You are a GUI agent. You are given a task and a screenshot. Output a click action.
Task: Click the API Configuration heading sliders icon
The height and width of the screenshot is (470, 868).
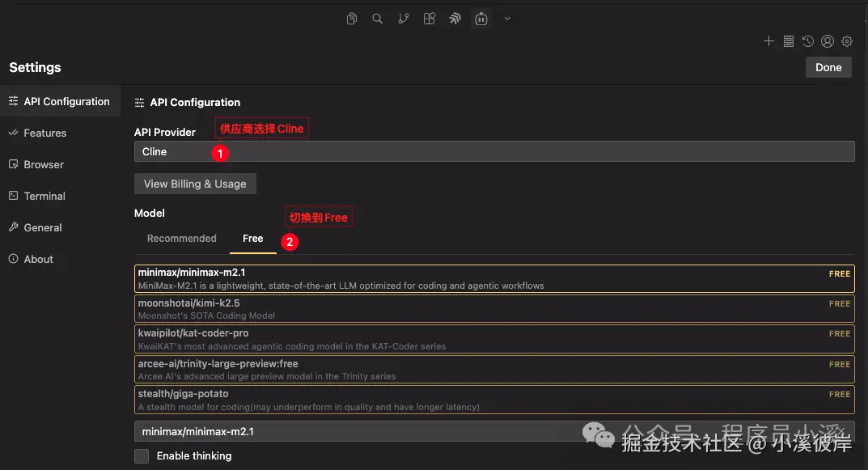pyautogui.click(x=139, y=103)
